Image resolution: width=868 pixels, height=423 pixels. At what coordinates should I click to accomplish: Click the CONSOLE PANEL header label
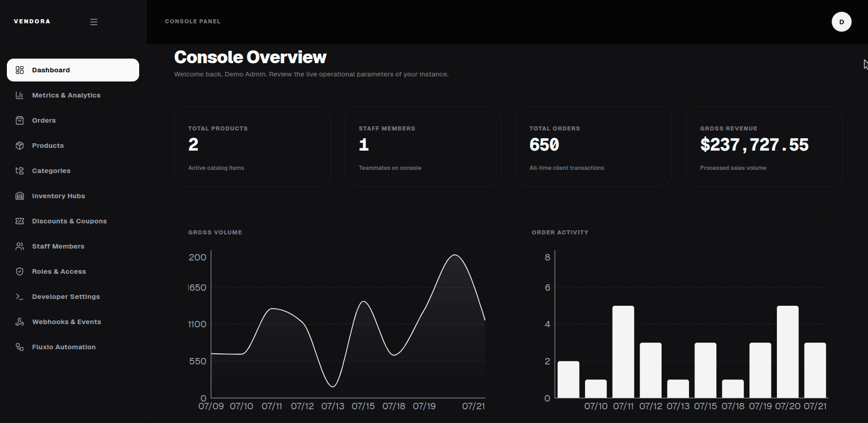193,22
